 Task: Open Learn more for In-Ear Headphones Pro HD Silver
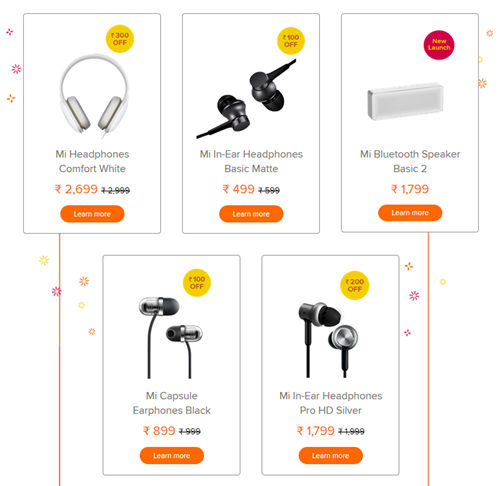331,456
